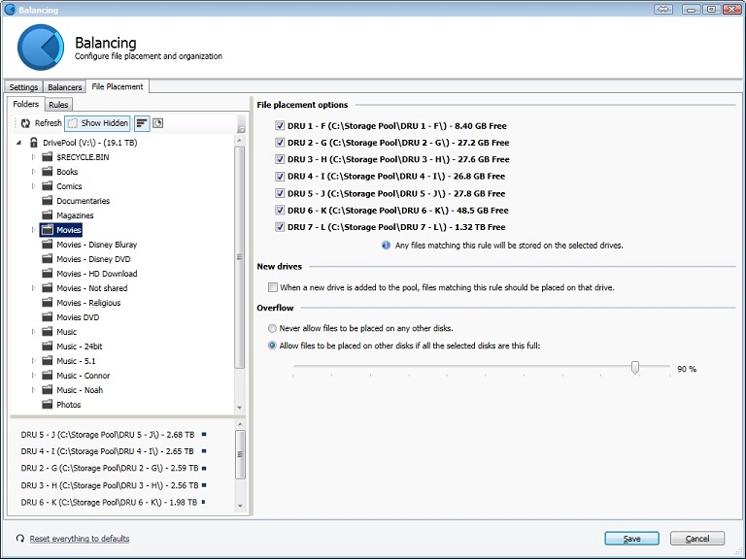Expand the Music - 5.1 folder node
This screenshot has height=560, width=746.
tap(33, 361)
